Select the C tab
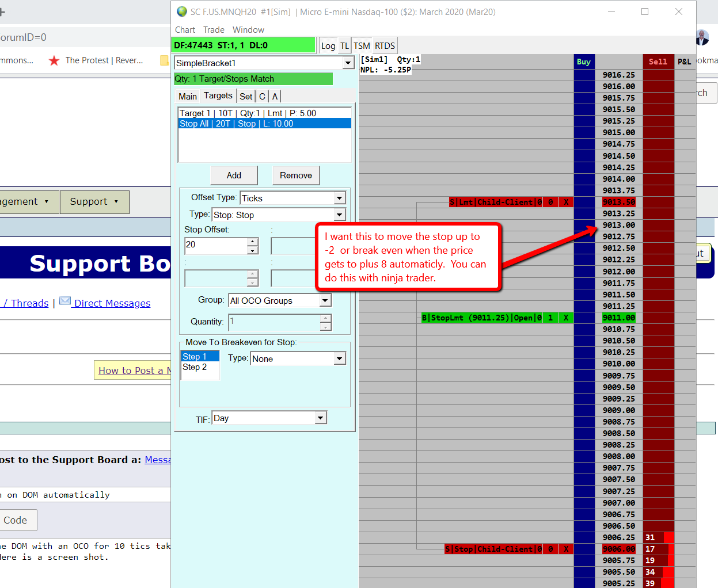 point(262,97)
